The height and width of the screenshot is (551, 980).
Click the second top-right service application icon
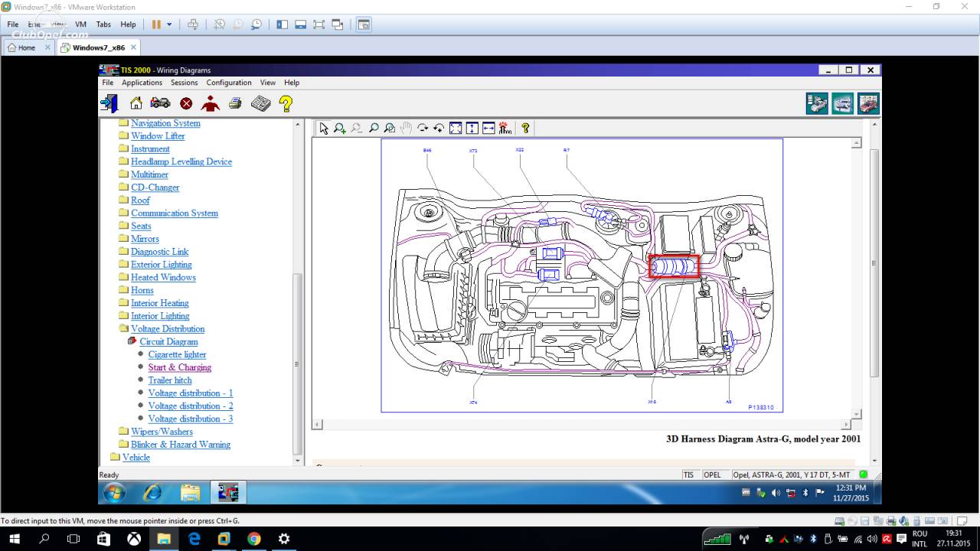pos(843,103)
